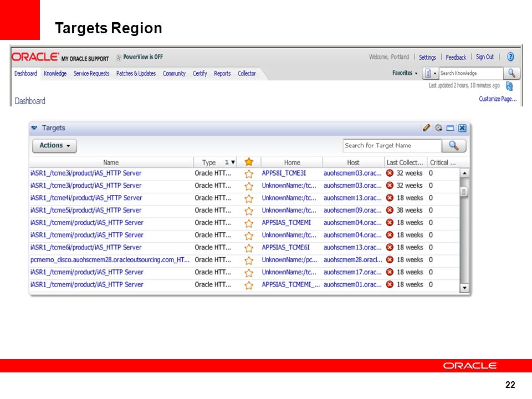Viewport: 532px width, 399px height.
Task: Toggle favorite star for tcme4i row
Action: (249, 198)
